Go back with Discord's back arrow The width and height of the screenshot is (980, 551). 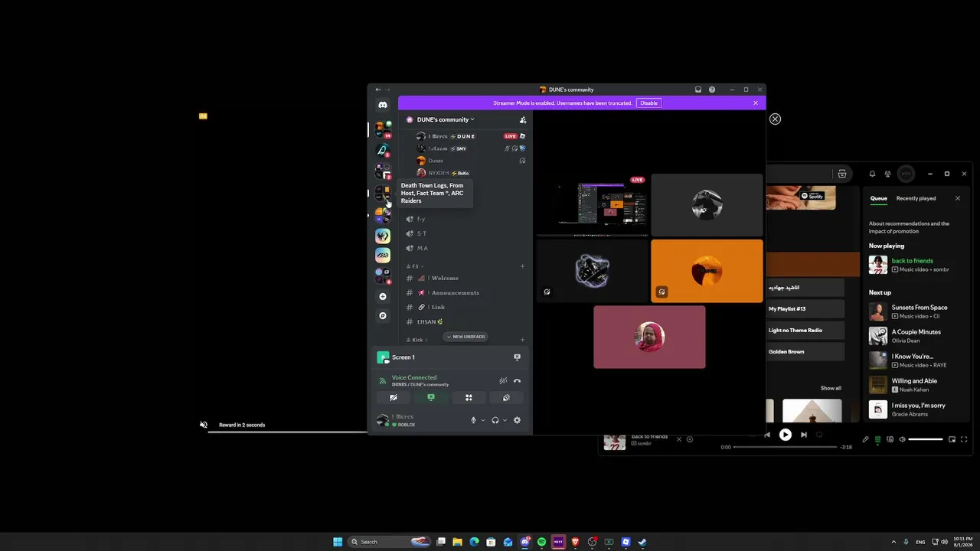tap(377, 90)
